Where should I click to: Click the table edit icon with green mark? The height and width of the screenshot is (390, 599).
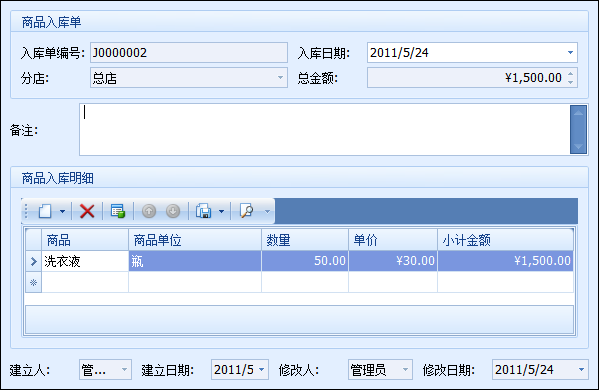tap(118, 211)
